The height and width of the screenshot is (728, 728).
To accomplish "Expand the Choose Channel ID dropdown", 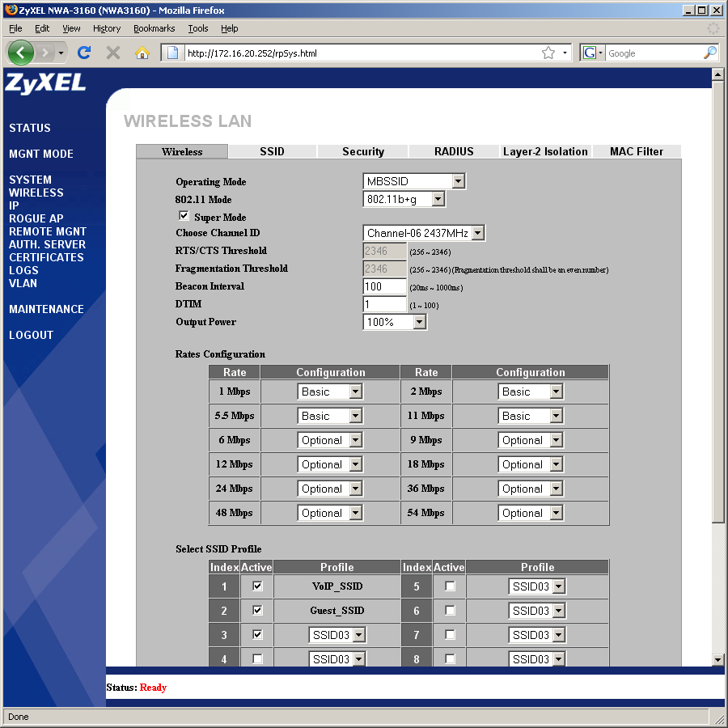I will [x=424, y=233].
